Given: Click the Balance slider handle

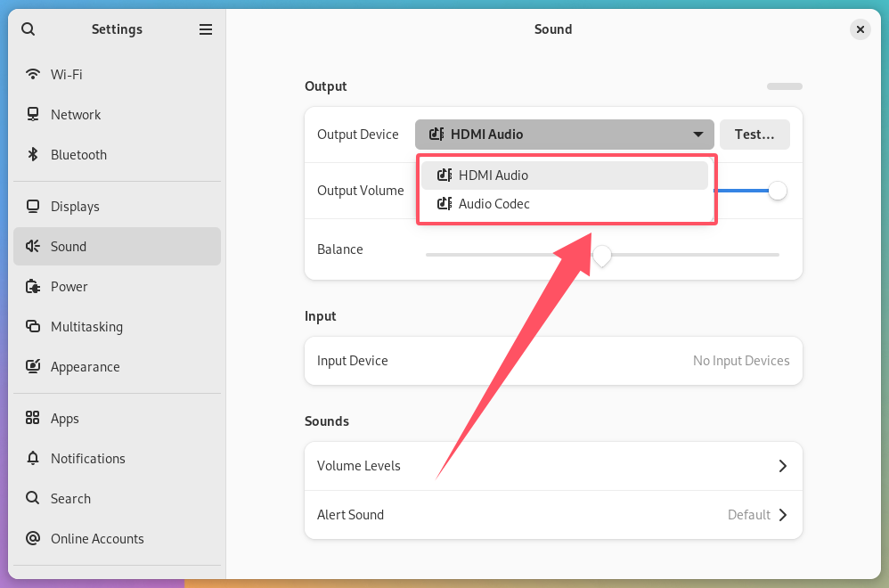Looking at the screenshot, I should coord(601,256).
